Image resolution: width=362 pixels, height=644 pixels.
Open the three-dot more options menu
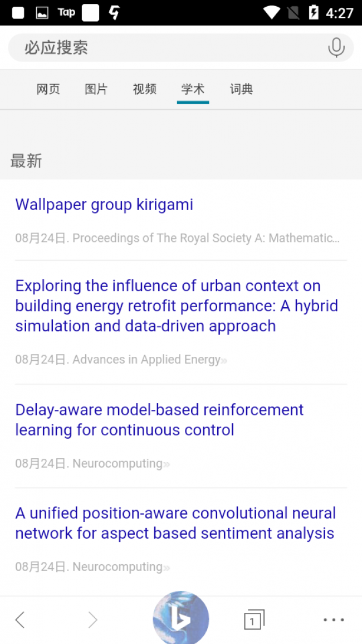[x=334, y=619]
